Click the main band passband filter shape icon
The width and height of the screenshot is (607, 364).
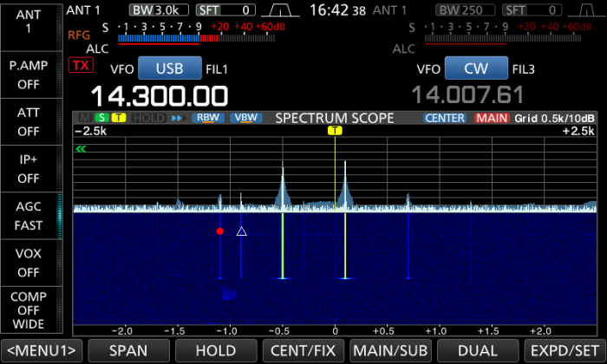[280, 10]
